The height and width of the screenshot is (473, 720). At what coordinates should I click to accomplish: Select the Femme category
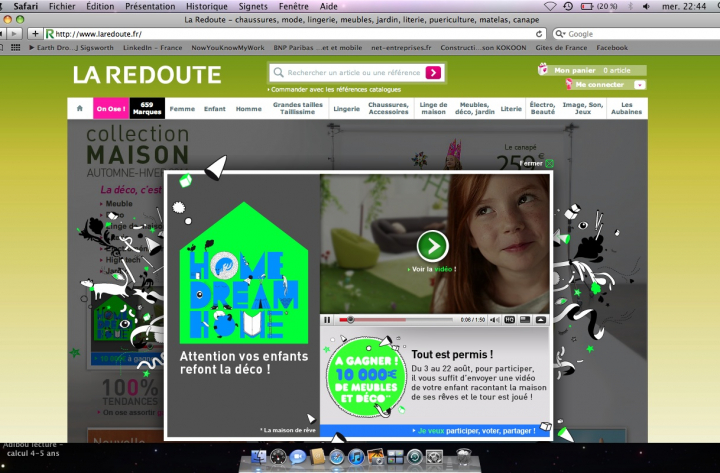[x=182, y=109]
